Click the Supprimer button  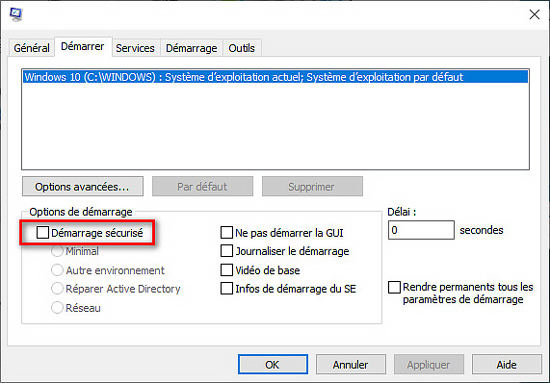(x=312, y=186)
